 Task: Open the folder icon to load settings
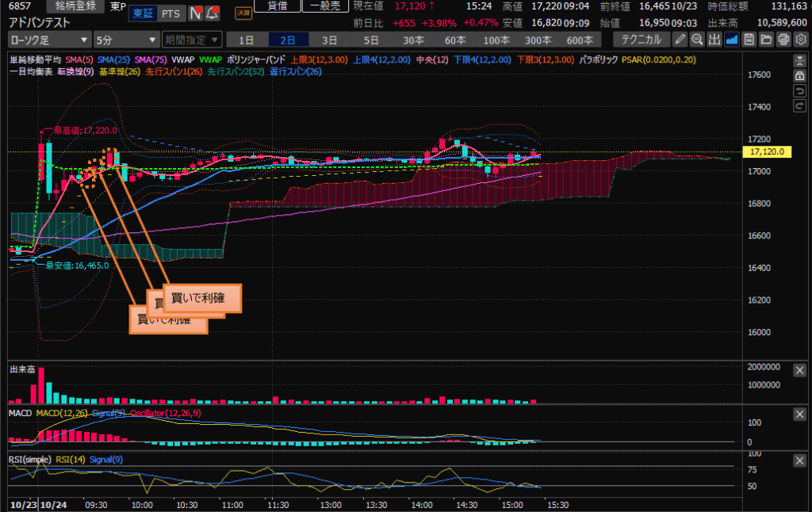point(766,39)
